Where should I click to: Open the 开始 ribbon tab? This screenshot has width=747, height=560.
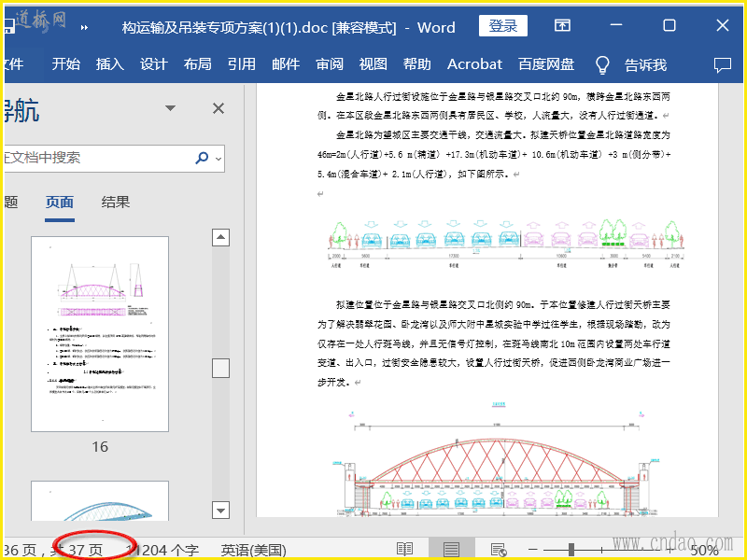point(65,63)
